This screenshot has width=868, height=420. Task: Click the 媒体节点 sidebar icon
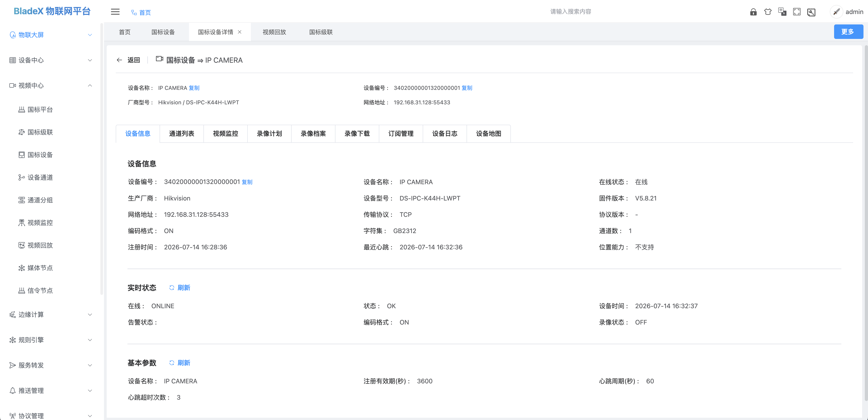[x=21, y=268]
